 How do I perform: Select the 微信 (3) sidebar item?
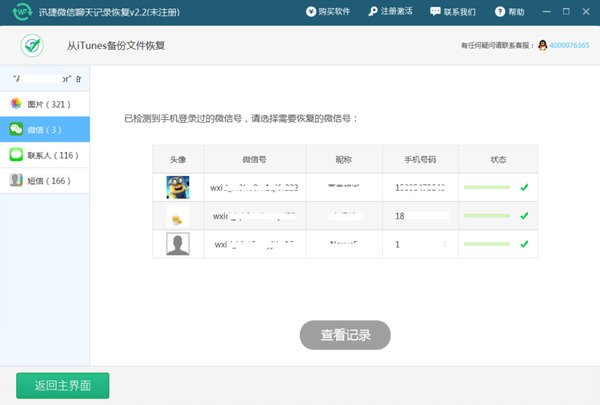click(x=44, y=129)
